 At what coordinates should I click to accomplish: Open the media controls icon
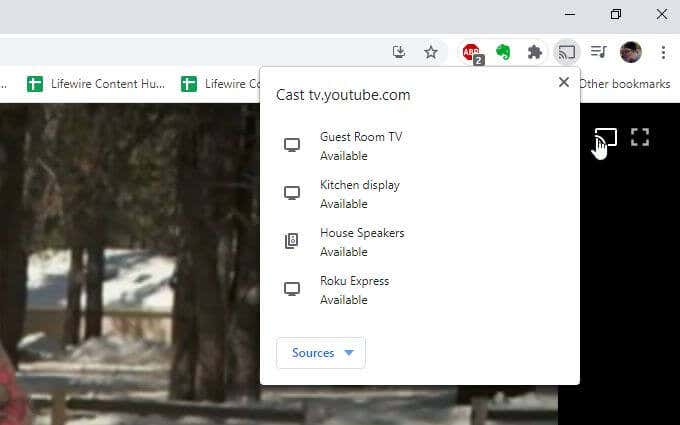pyautogui.click(x=598, y=52)
